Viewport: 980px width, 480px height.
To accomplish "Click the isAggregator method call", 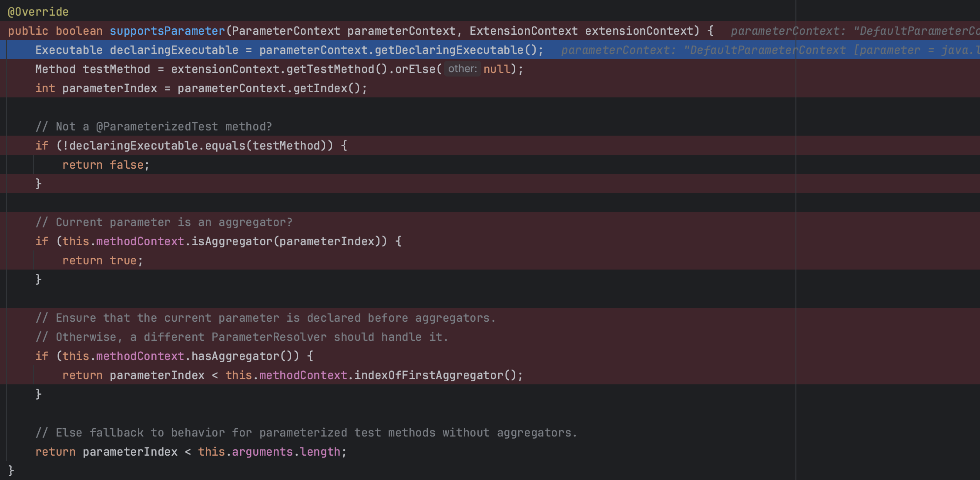I will point(232,241).
